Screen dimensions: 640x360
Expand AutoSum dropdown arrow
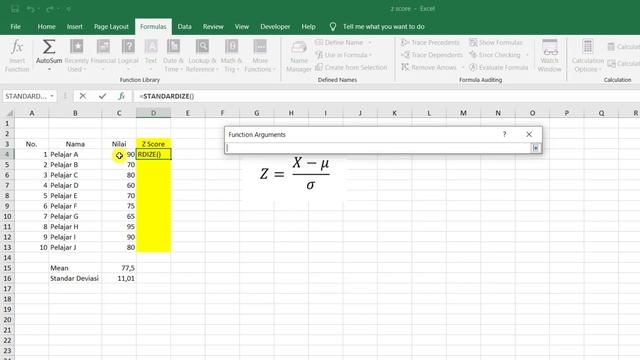pyautogui.click(x=49, y=69)
